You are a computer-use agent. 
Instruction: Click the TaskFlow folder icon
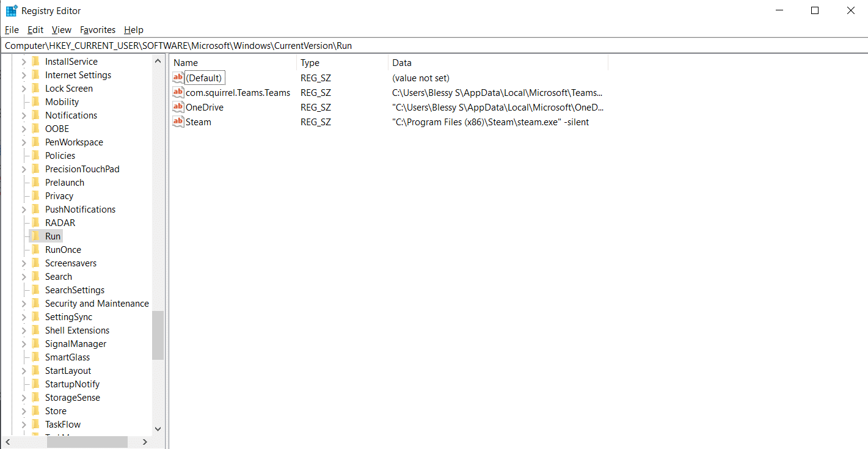pos(35,425)
